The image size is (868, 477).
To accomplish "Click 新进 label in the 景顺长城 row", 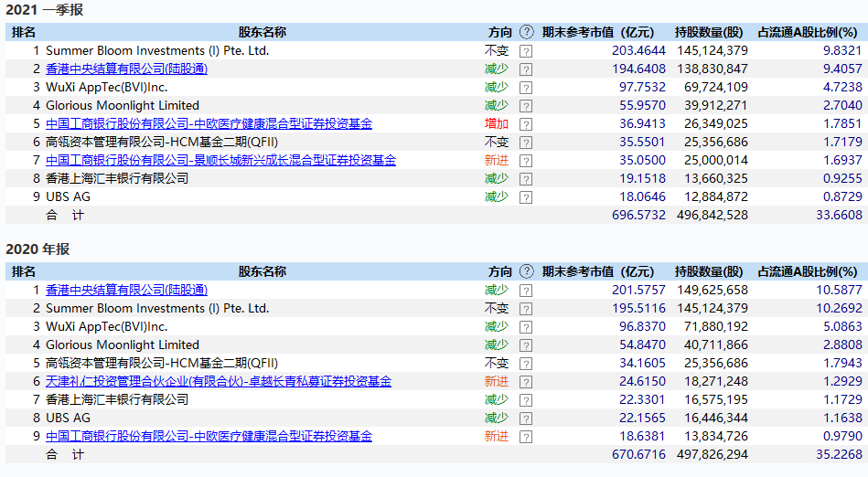I will click(496, 160).
